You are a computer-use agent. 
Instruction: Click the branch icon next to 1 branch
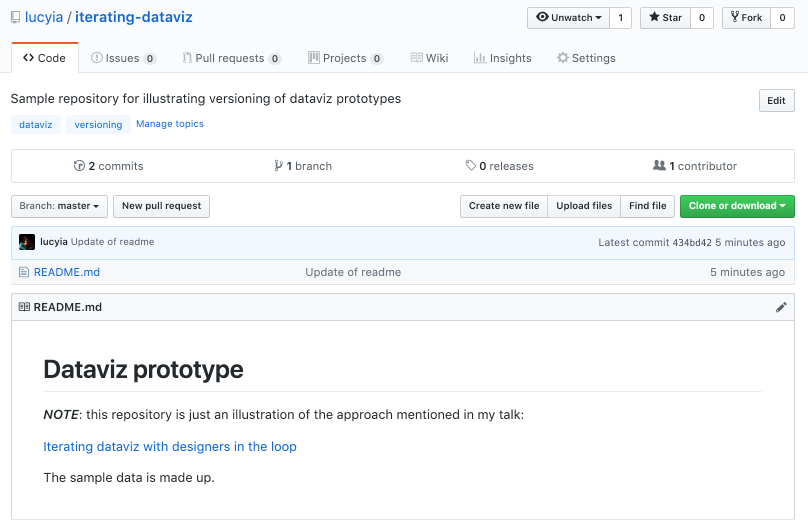click(x=278, y=165)
